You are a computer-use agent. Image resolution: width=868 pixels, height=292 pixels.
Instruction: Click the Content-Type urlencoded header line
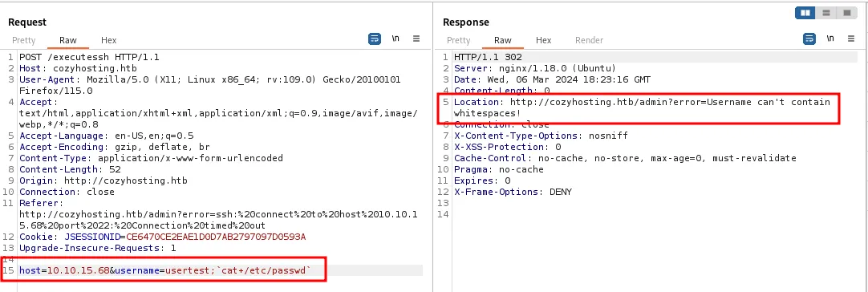pos(151,159)
